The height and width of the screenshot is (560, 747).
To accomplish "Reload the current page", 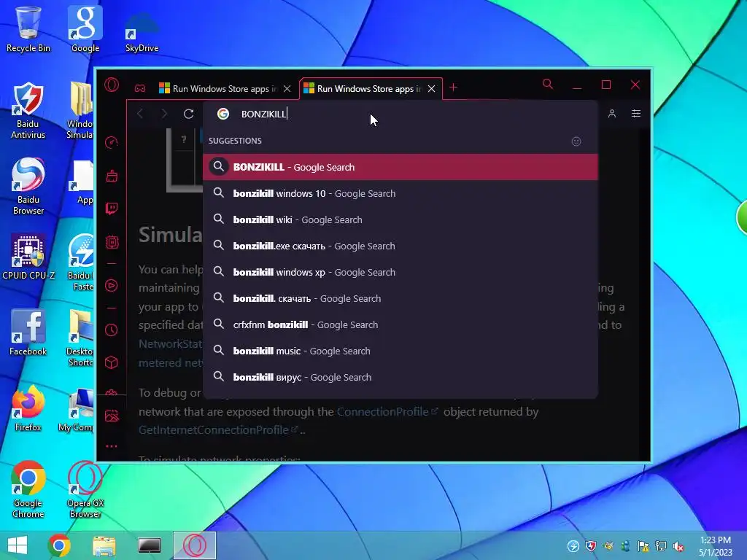I will [189, 114].
